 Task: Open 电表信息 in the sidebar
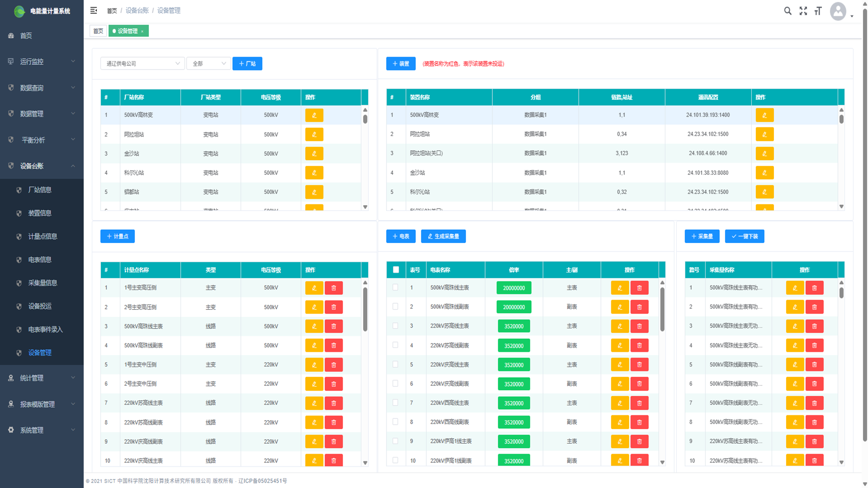(x=40, y=260)
